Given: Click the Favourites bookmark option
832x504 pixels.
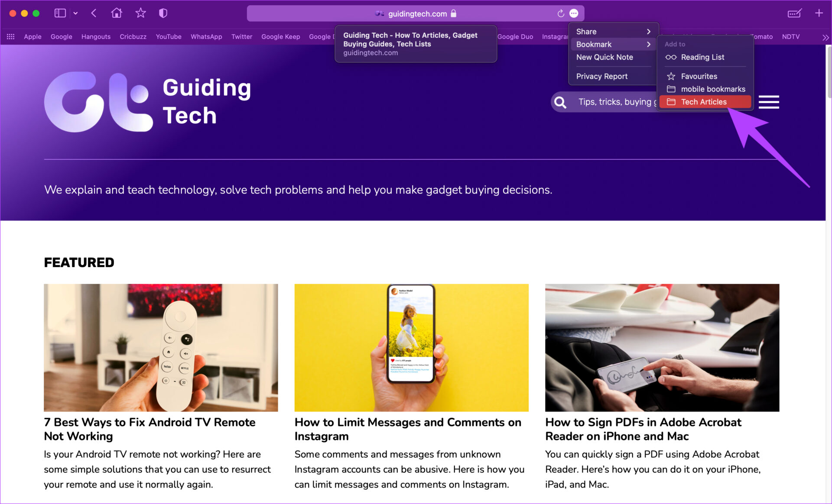Looking at the screenshot, I should 699,76.
